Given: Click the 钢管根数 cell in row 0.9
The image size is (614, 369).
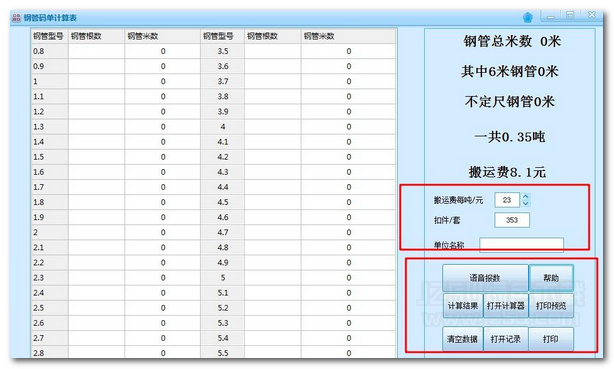Looking at the screenshot, I should click(x=96, y=66).
